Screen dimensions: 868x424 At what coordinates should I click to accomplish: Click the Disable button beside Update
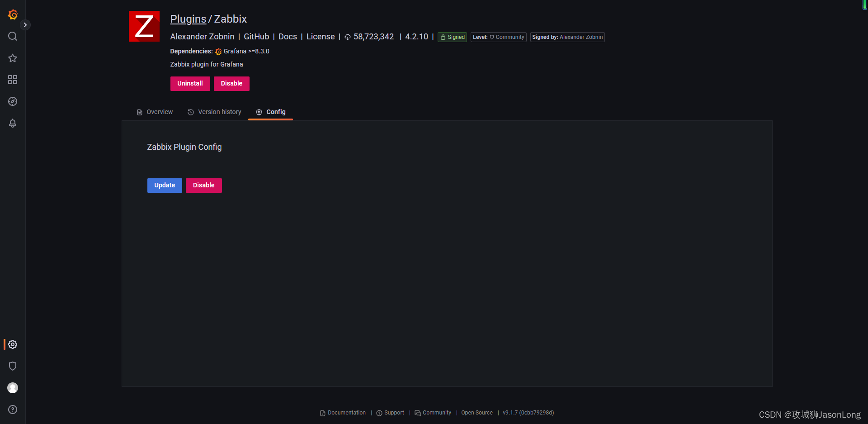click(x=204, y=186)
